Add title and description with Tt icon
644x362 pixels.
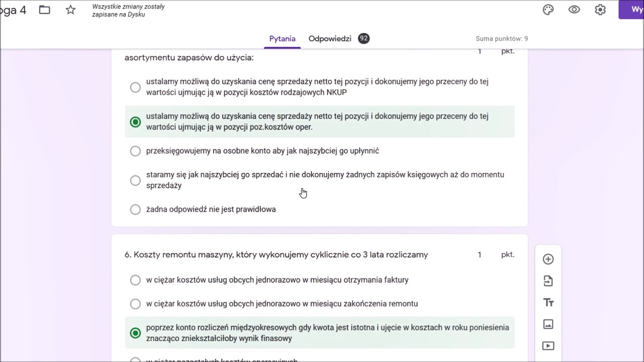click(548, 303)
